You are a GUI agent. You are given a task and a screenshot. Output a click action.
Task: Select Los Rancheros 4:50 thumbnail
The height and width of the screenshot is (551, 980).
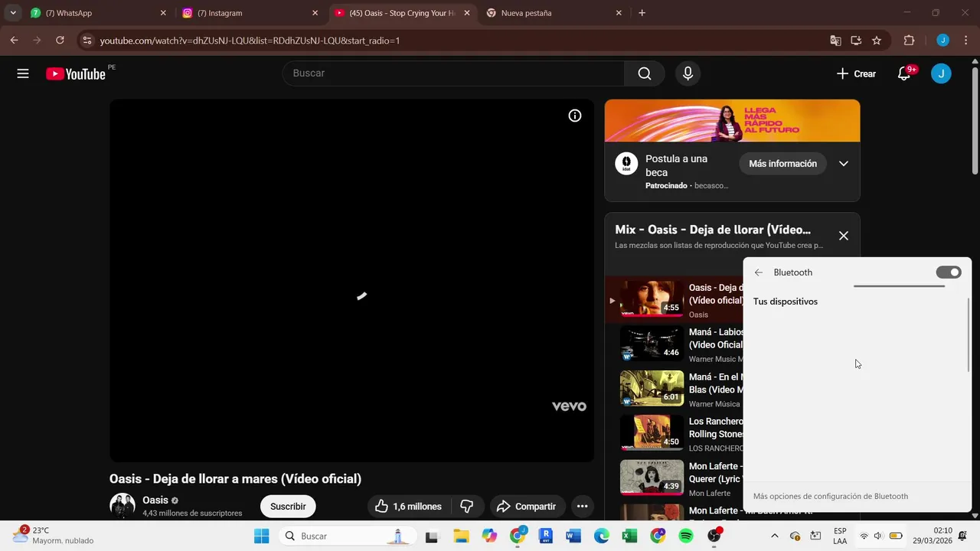point(652,433)
